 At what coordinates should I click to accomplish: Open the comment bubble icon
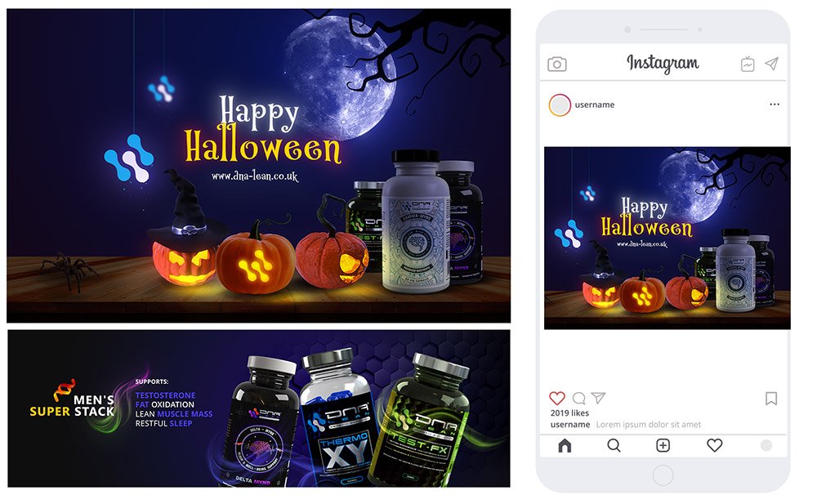coord(579,398)
